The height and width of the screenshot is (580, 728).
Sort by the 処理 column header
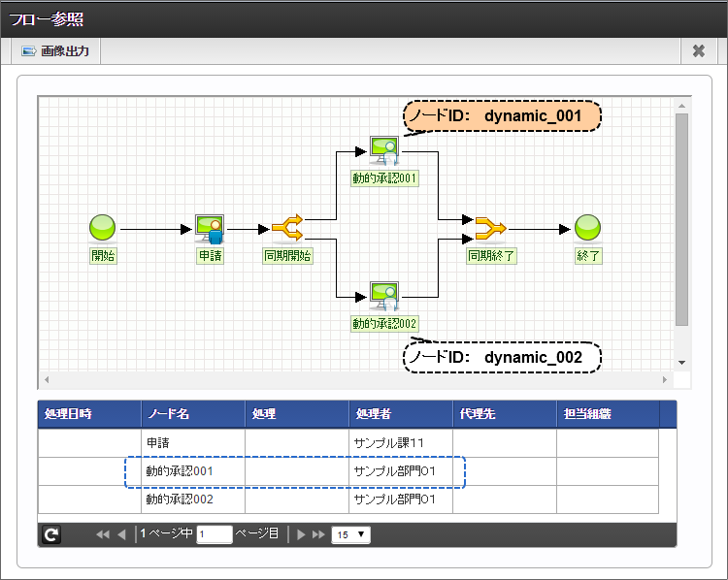point(297,414)
